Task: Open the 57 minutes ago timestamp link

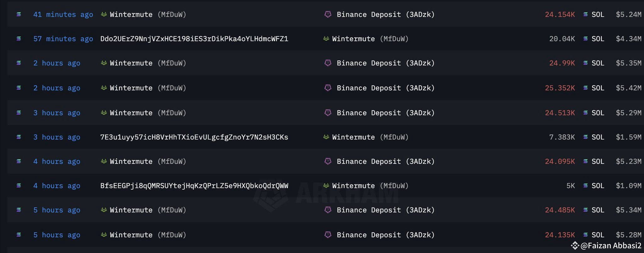Action: [x=63, y=39]
